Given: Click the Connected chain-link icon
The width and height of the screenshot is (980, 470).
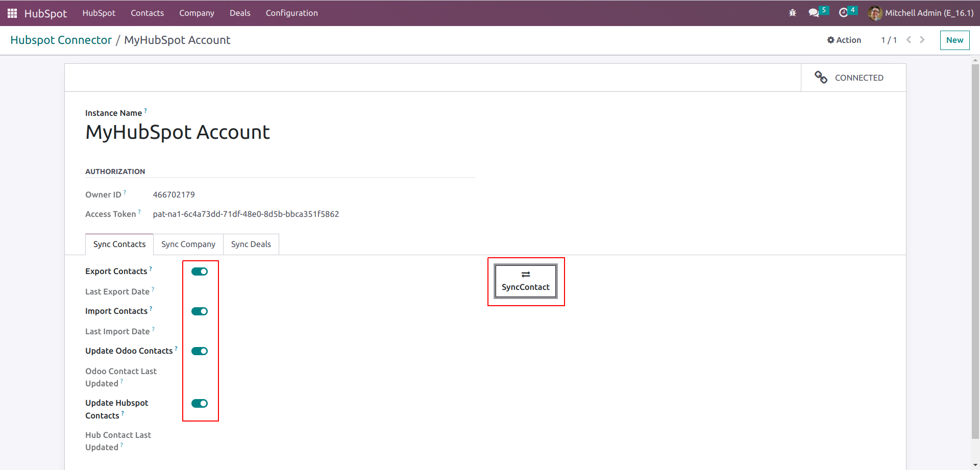Looking at the screenshot, I should (x=821, y=77).
